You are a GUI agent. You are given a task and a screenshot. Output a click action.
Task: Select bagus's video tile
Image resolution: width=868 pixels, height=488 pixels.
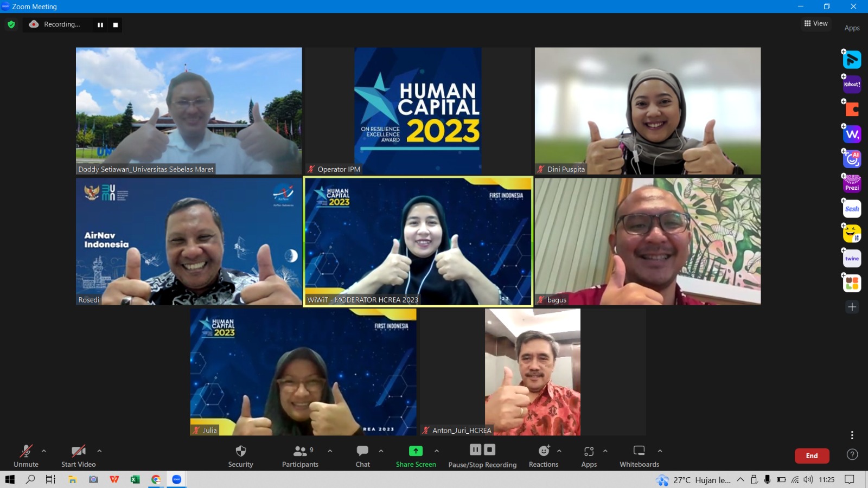648,241
